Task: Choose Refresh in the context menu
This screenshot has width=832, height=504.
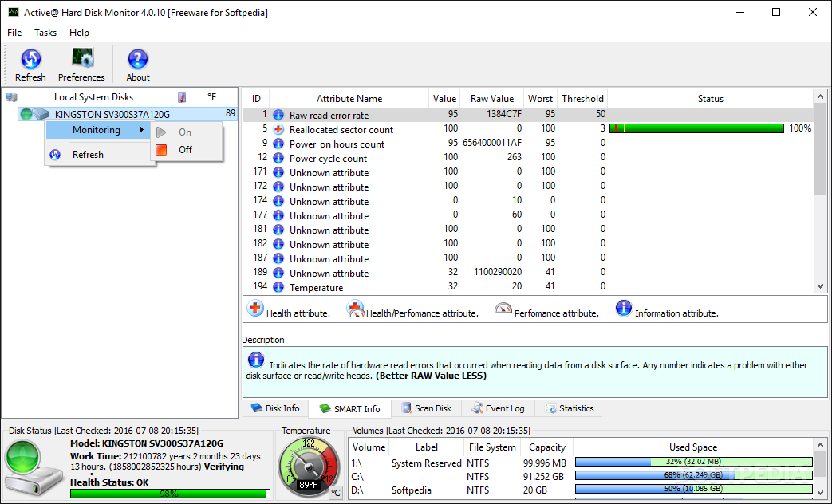Action: pos(88,155)
